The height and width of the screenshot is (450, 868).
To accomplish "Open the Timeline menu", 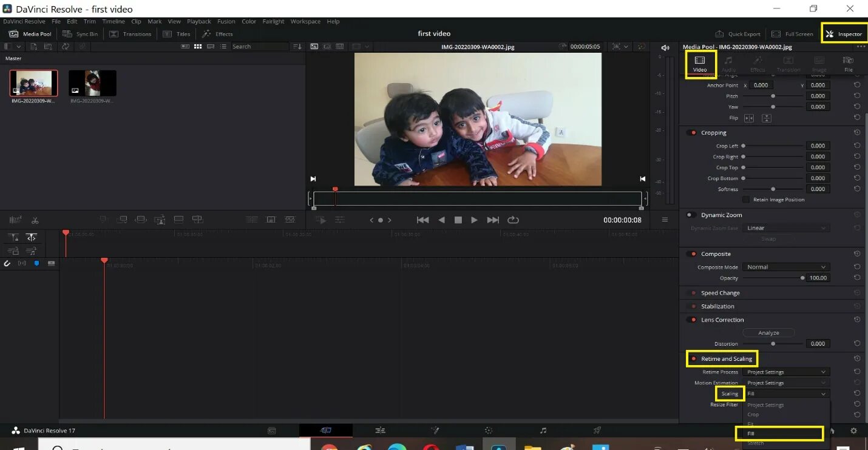I will (113, 21).
